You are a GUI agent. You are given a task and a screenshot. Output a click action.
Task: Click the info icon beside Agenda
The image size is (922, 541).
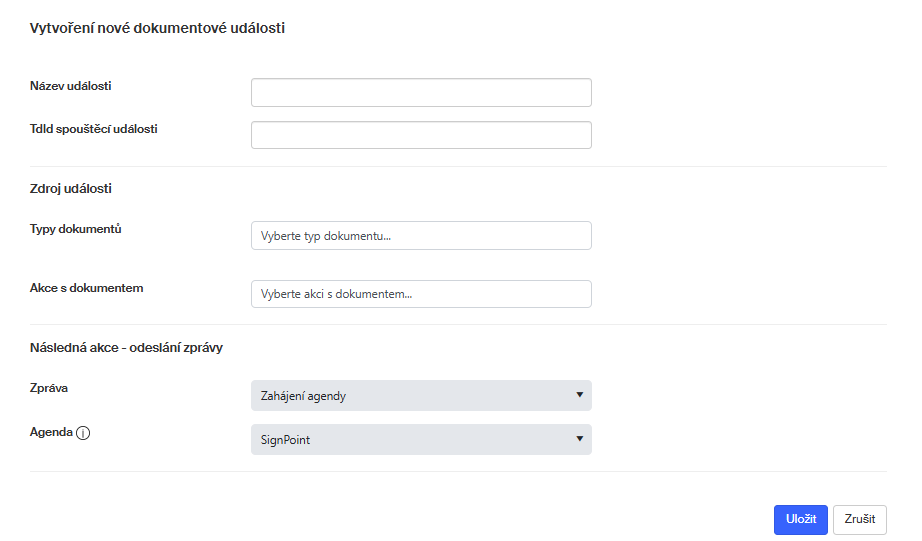[83, 434]
